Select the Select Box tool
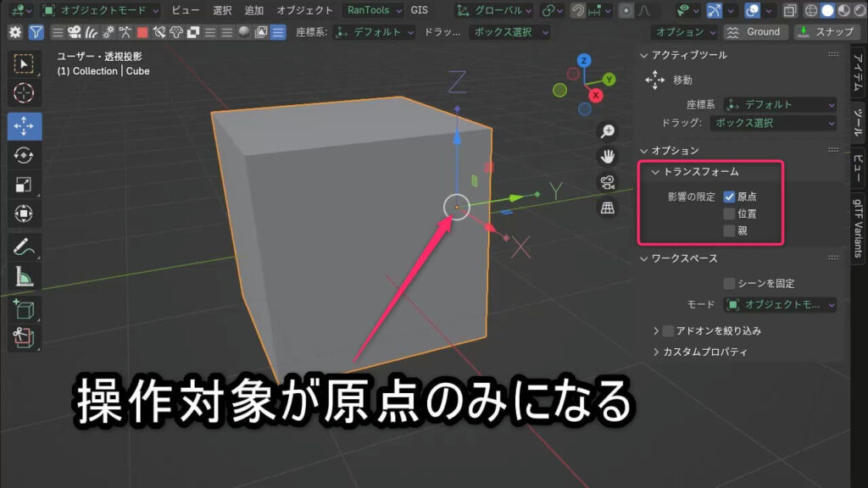Screen dimensions: 868x488 coord(24,64)
